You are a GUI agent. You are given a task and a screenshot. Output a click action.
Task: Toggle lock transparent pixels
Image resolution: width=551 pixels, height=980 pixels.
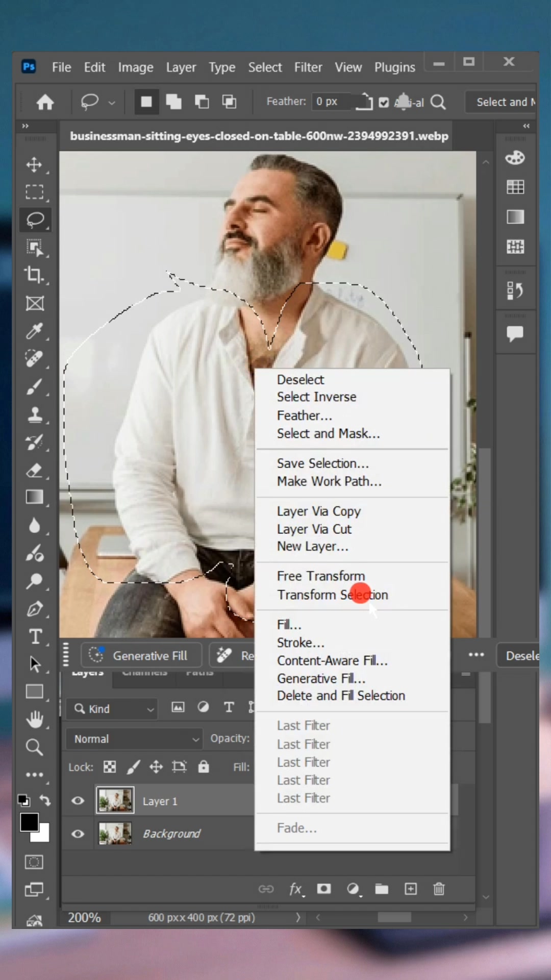pos(109,767)
